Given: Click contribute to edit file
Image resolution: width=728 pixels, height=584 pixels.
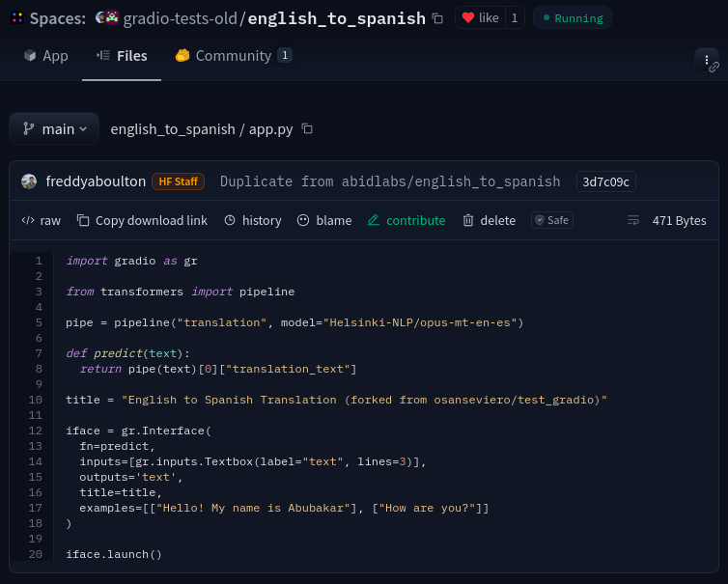Looking at the screenshot, I should pyautogui.click(x=406, y=220).
